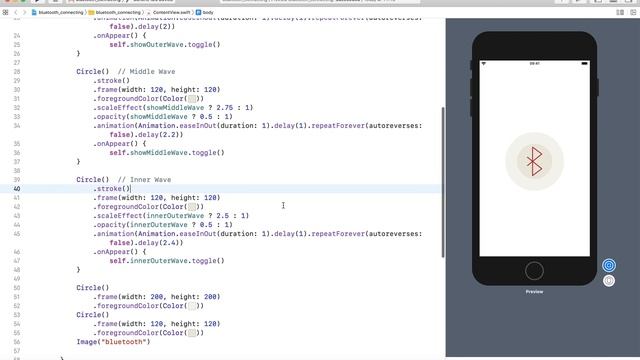Click the Image("bluetooth") line

tap(113, 342)
